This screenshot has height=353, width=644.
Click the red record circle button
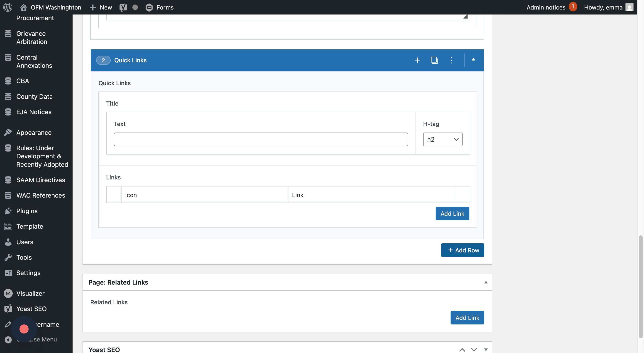(24, 329)
